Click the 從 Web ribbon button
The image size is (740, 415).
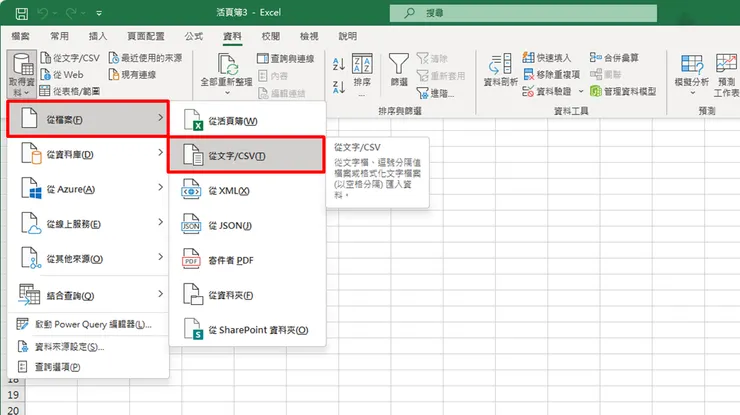(x=62, y=75)
